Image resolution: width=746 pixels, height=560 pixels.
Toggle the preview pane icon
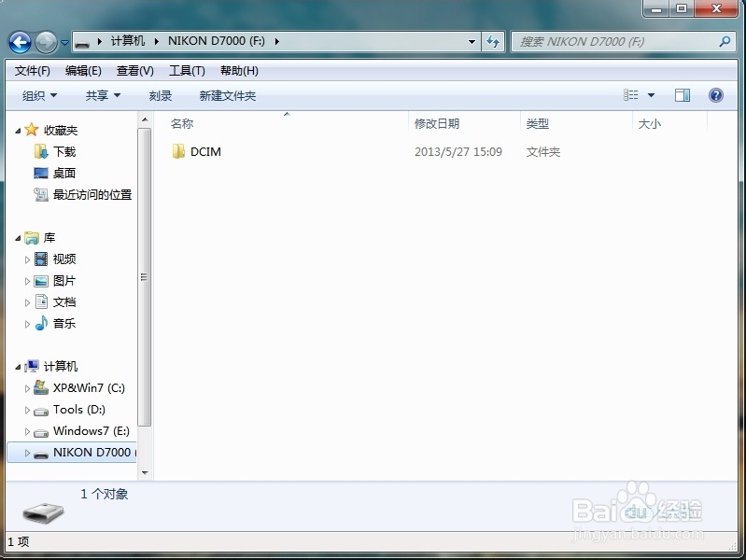point(683,95)
